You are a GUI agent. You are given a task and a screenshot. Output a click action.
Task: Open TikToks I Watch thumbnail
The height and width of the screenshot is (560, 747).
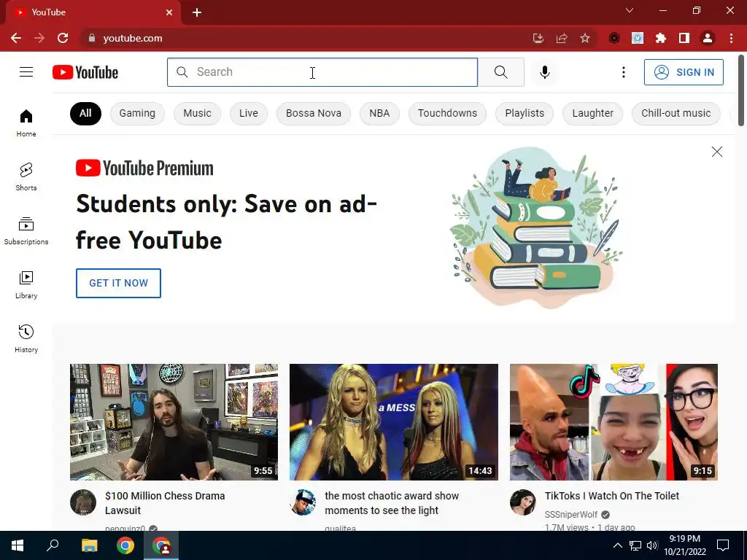614,422
